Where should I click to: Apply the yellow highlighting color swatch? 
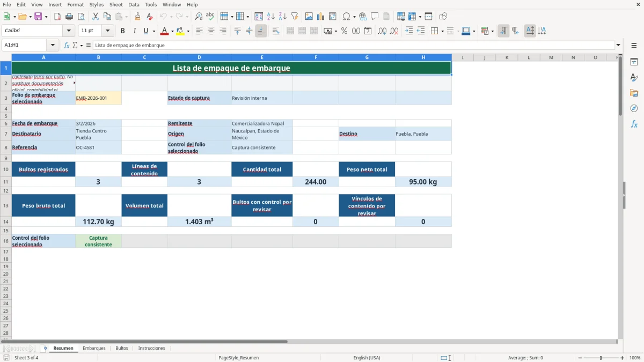click(180, 31)
